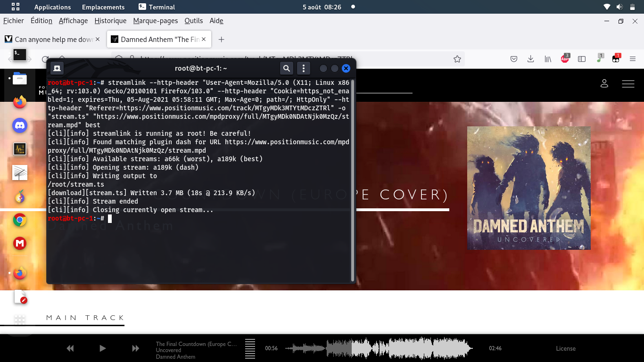Click the user account icon on website

point(604,83)
